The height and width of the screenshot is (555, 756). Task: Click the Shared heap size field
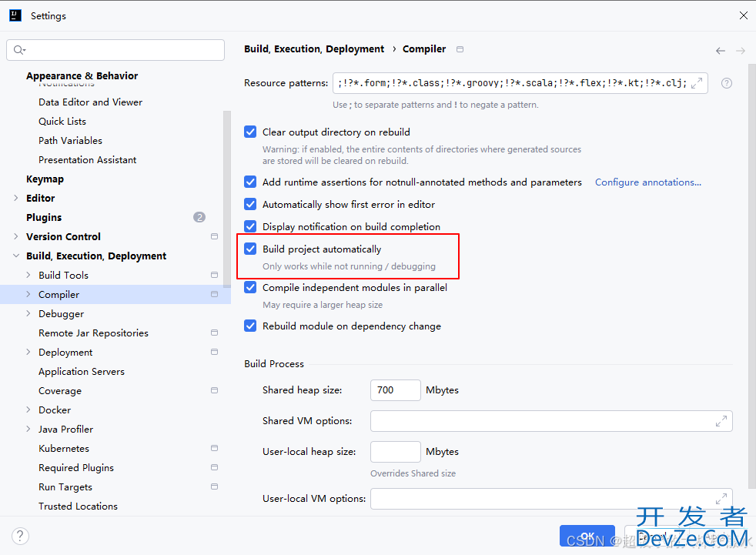pos(395,390)
